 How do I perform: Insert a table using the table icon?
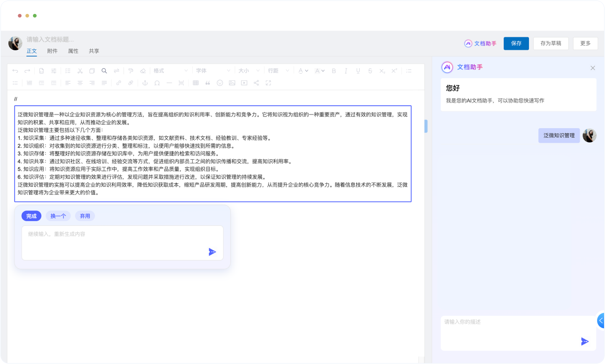point(195,83)
